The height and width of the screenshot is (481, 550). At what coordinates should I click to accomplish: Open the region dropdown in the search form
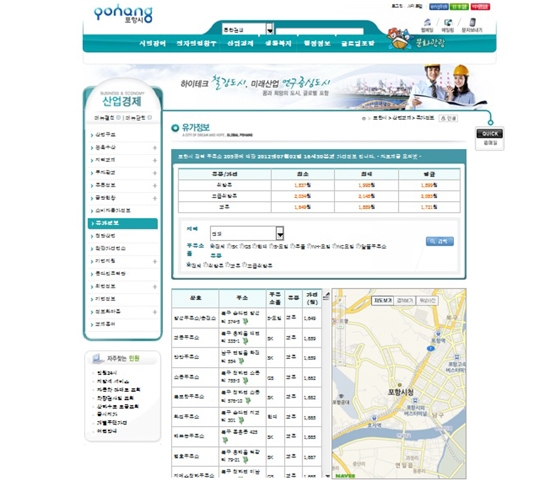pos(247,233)
